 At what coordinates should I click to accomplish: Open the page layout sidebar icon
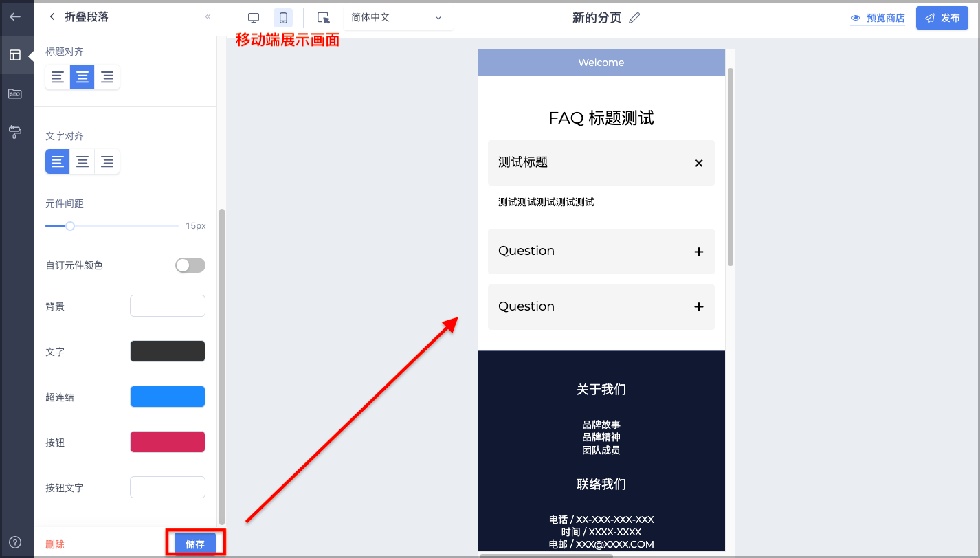click(15, 55)
